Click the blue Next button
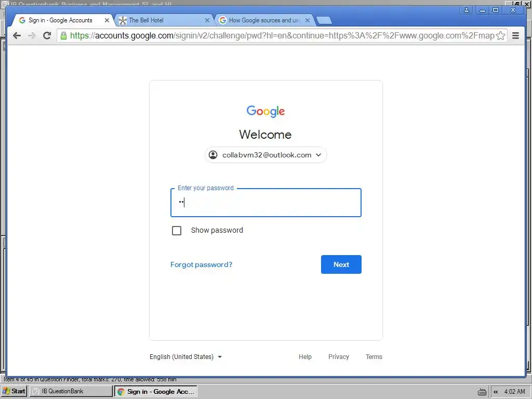 point(341,264)
